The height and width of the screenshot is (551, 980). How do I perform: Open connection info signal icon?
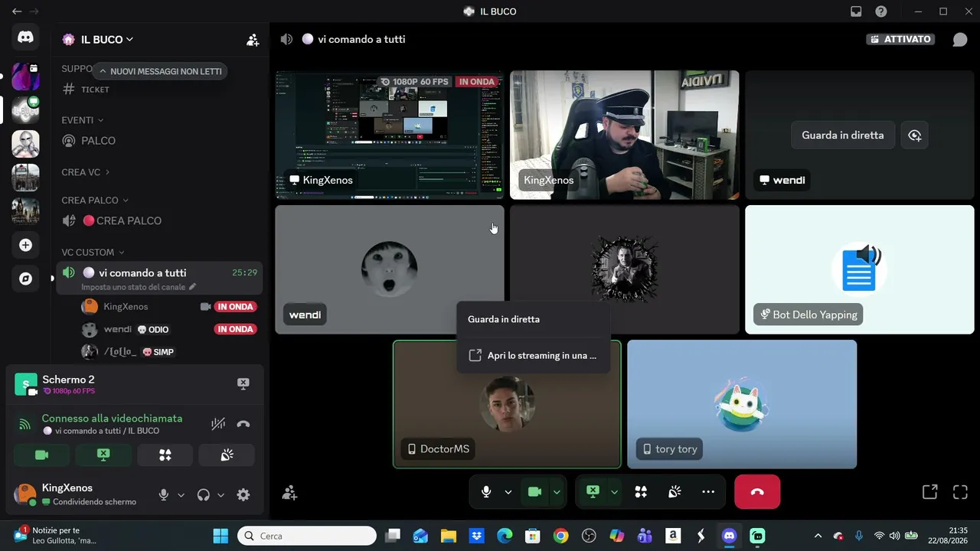click(25, 424)
